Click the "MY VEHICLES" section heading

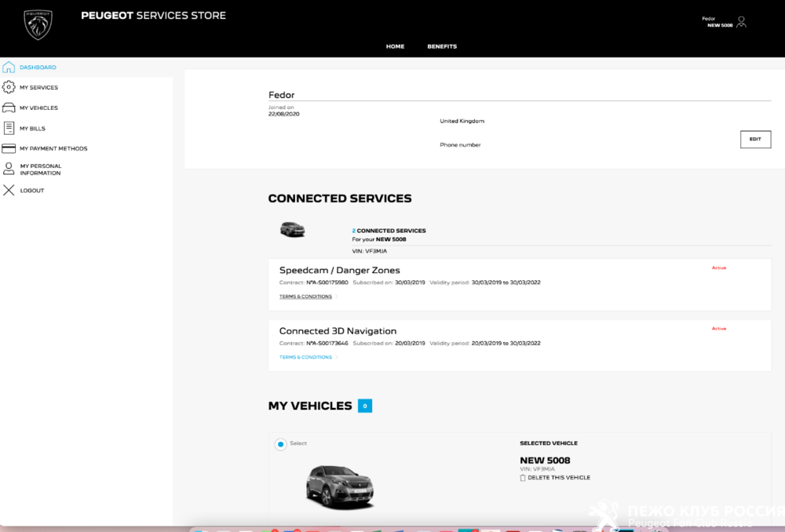[310, 406]
